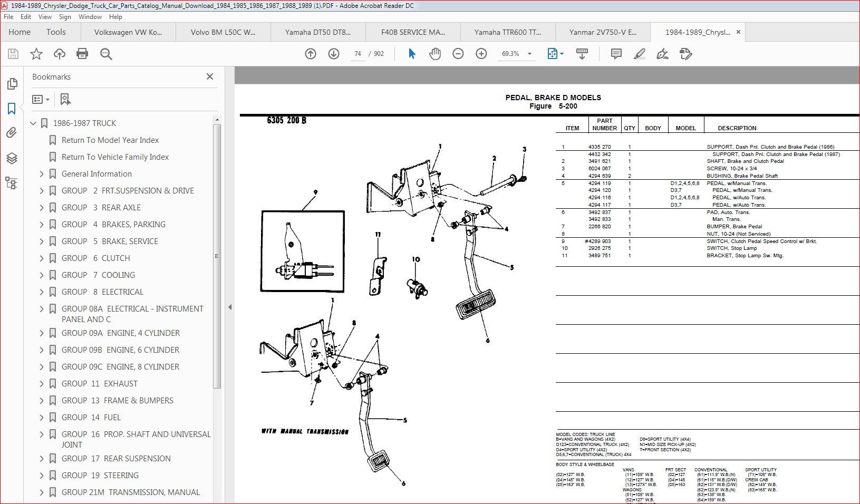The image size is (860, 504).
Task: Open GROUP 2 FRT.SUSPENSION & DRIVE bookmark
Action: tap(128, 191)
